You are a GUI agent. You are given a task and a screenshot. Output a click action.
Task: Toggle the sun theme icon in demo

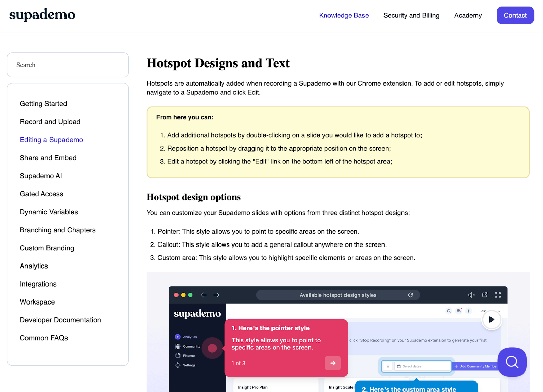[469, 311]
